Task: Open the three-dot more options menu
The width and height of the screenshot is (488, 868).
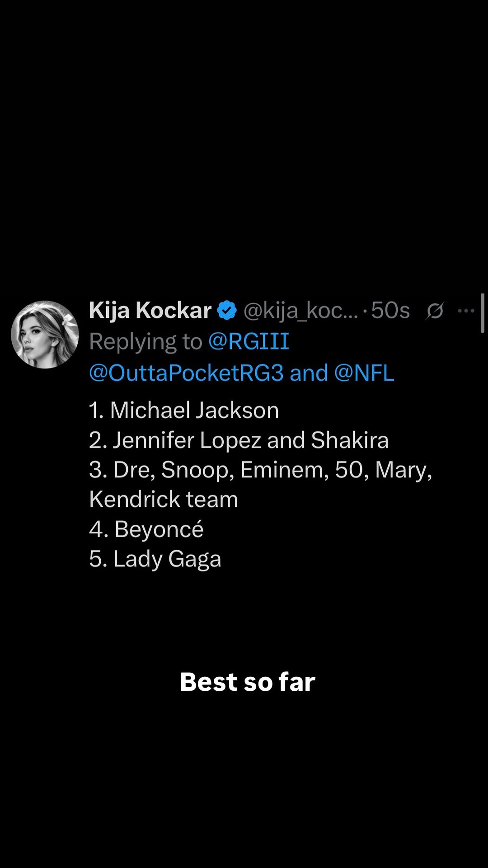Action: point(466,311)
